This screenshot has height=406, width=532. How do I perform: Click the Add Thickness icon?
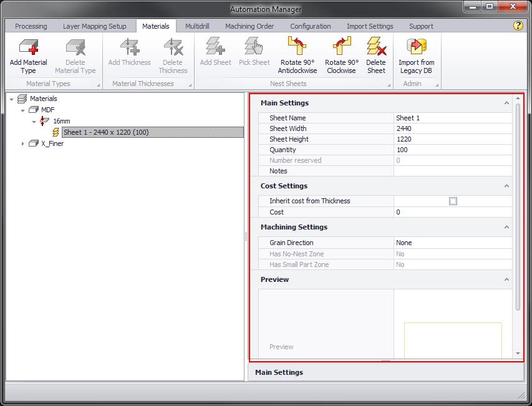pyautogui.click(x=130, y=47)
